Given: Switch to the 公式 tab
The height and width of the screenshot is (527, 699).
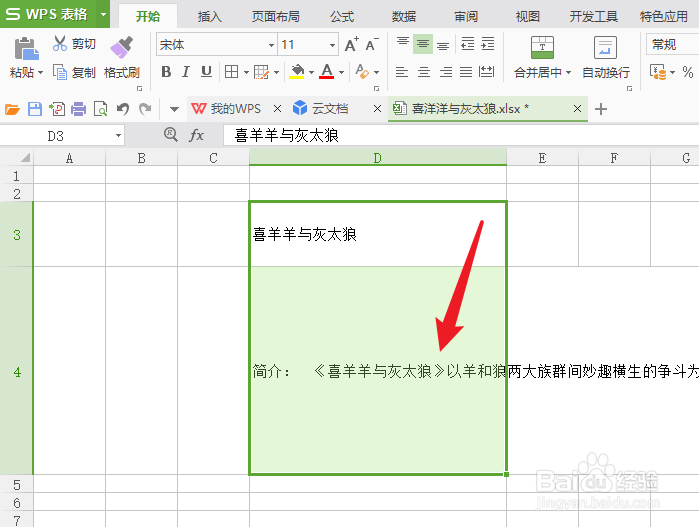Looking at the screenshot, I should tap(342, 16).
